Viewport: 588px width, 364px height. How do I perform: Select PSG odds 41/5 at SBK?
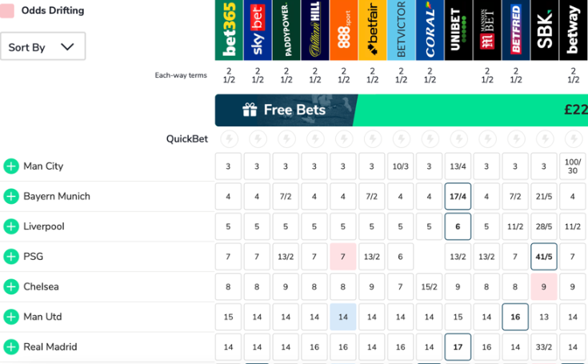click(x=544, y=257)
